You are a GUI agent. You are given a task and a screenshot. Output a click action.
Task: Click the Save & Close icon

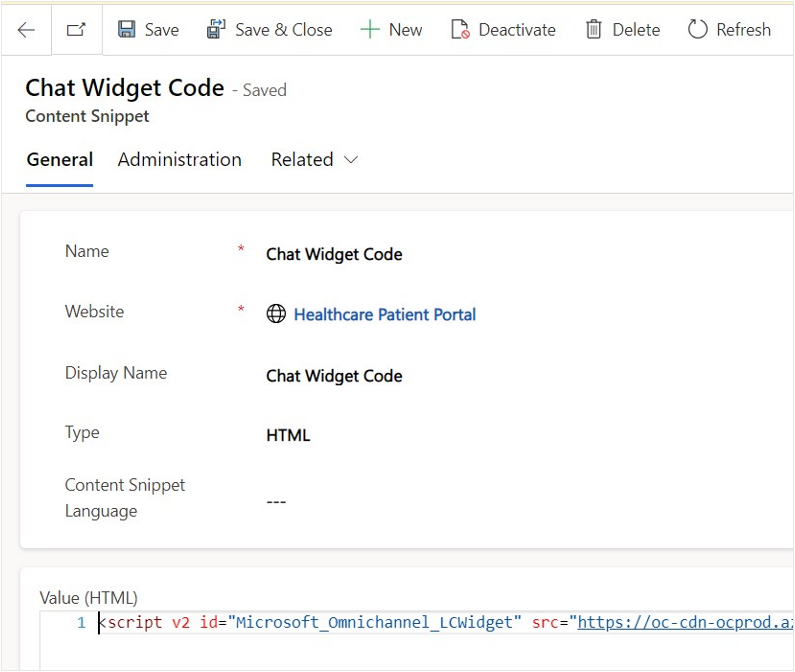click(216, 29)
